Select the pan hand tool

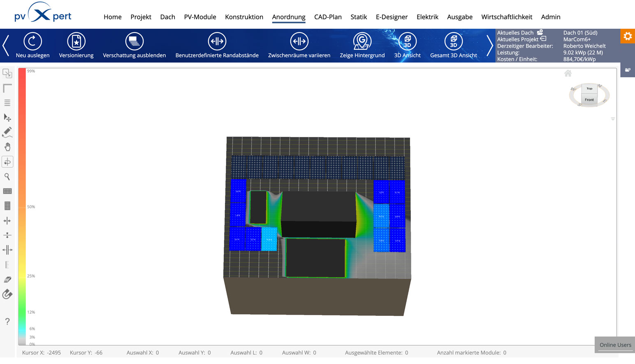(7, 147)
